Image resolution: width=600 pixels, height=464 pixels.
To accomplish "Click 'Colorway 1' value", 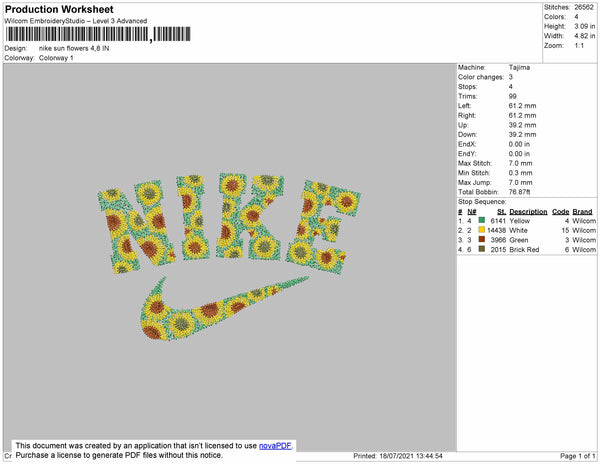I will point(56,58).
